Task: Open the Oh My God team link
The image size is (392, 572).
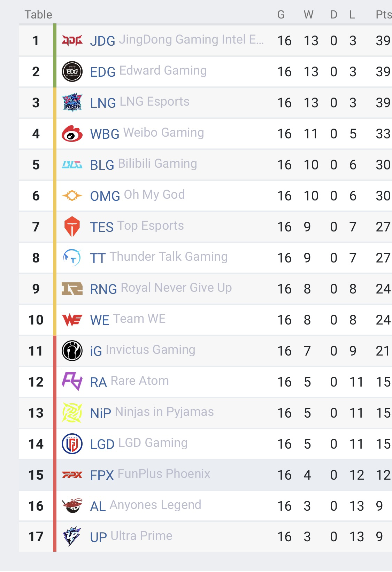Action: (137, 196)
